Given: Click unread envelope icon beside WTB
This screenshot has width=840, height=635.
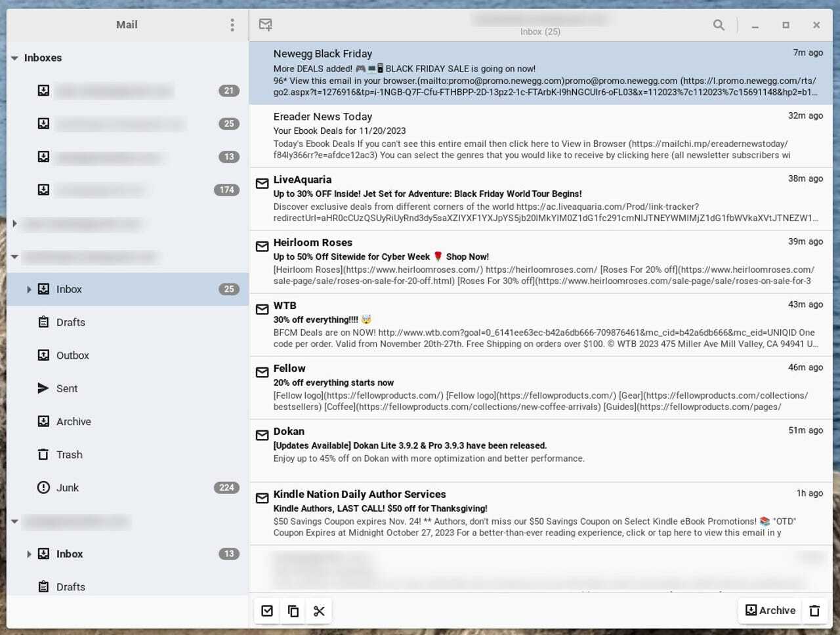Looking at the screenshot, I should pyautogui.click(x=262, y=309).
